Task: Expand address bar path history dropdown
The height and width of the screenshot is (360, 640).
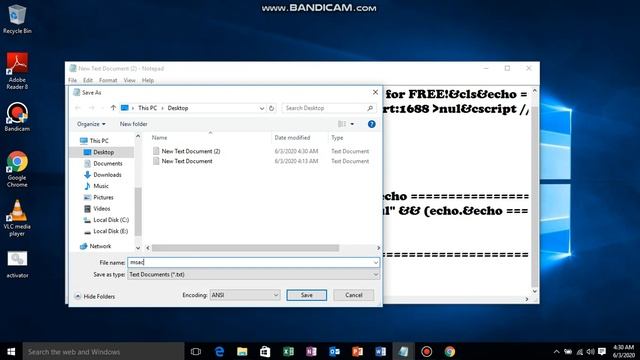Action: pyautogui.click(x=262, y=108)
